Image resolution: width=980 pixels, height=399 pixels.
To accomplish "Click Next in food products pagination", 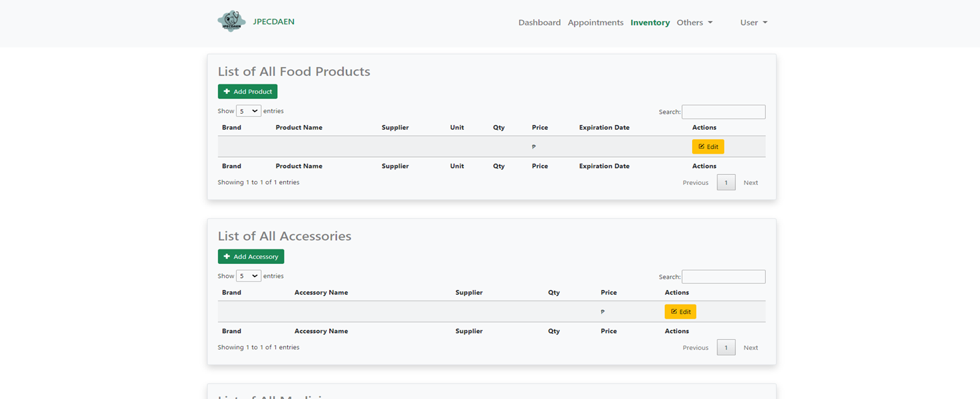I will [751, 183].
